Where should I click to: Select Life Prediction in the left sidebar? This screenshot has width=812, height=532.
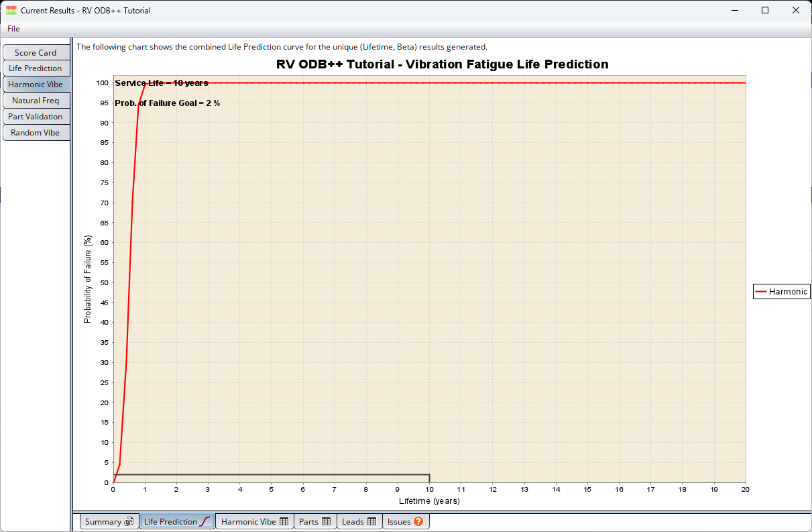(36, 68)
